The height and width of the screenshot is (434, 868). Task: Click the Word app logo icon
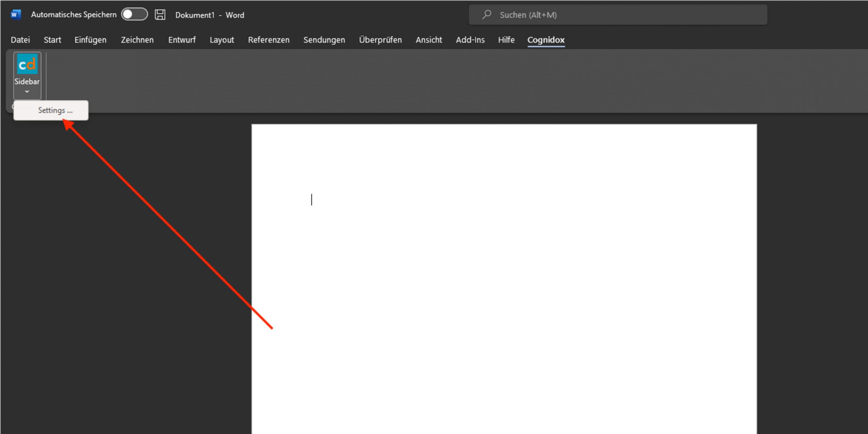pyautogui.click(x=16, y=15)
